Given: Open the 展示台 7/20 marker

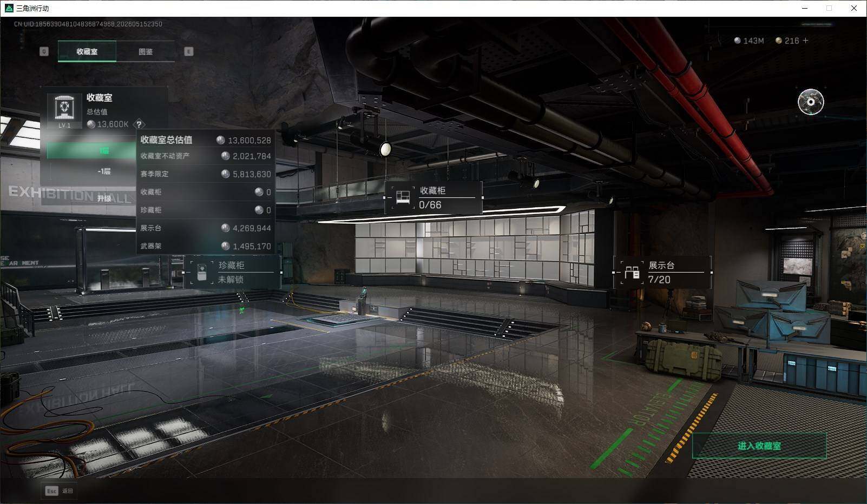Looking at the screenshot, I should click(662, 272).
